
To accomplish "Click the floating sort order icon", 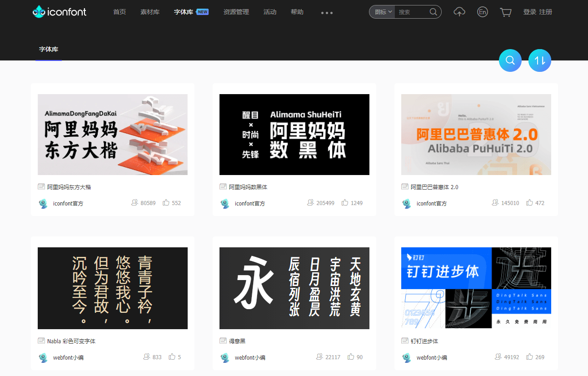I will pyautogui.click(x=539, y=60).
